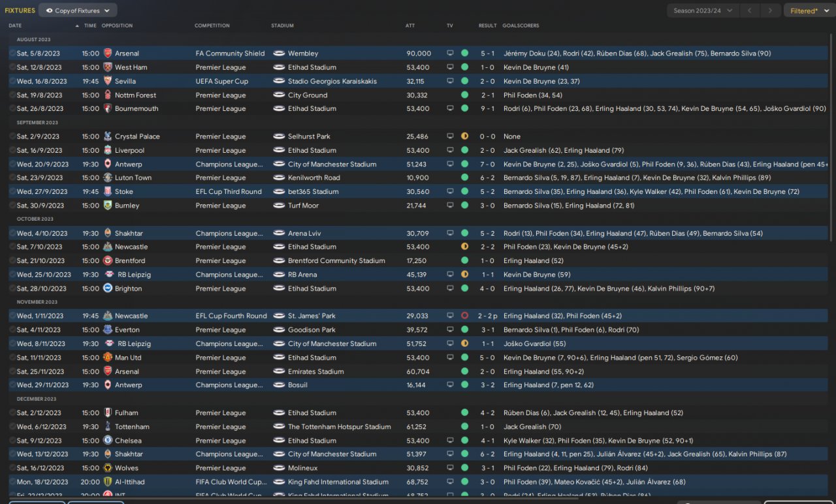Open the Season 2023/24 dropdown

703,10
